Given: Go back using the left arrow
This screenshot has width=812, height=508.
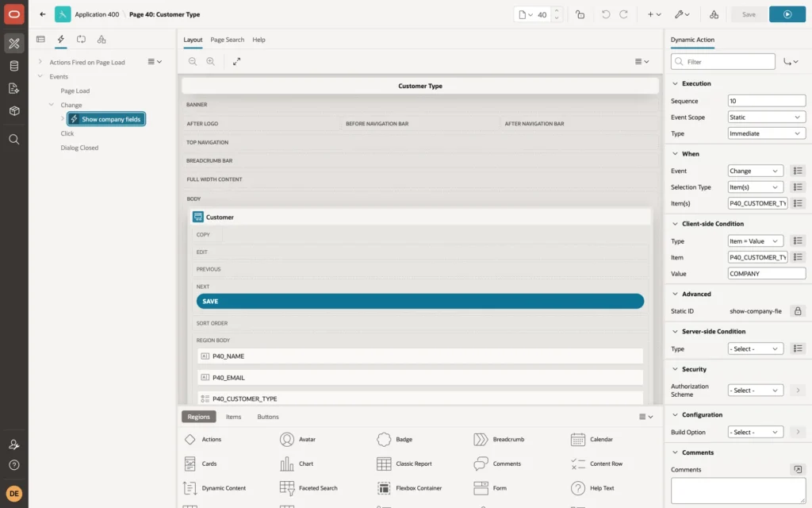Looking at the screenshot, I should pyautogui.click(x=43, y=14).
